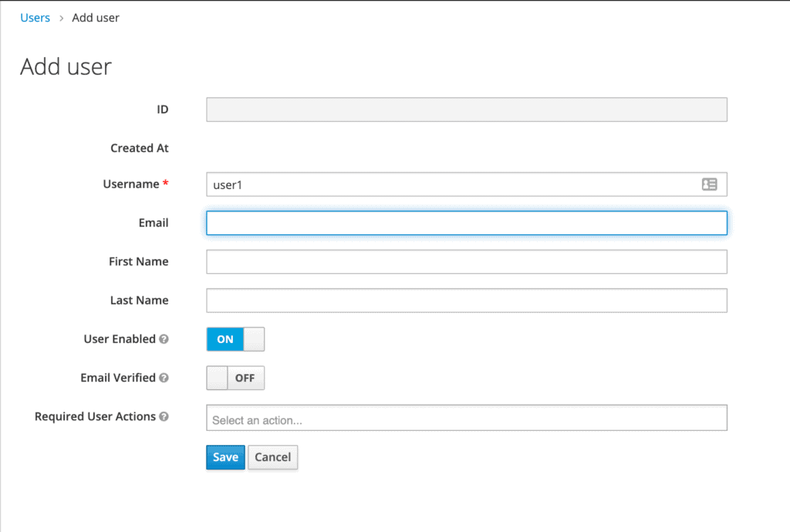Click the First Name input field
This screenshot has height=532, width=790.
tap(467, 261)
